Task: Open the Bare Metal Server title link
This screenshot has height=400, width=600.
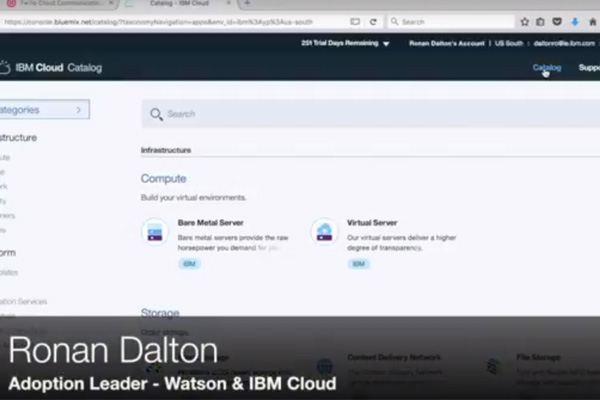Action: (210, 222)
